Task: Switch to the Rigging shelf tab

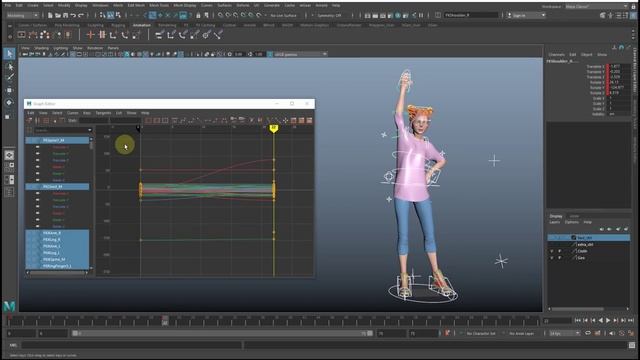Action: tap(118, 25)
